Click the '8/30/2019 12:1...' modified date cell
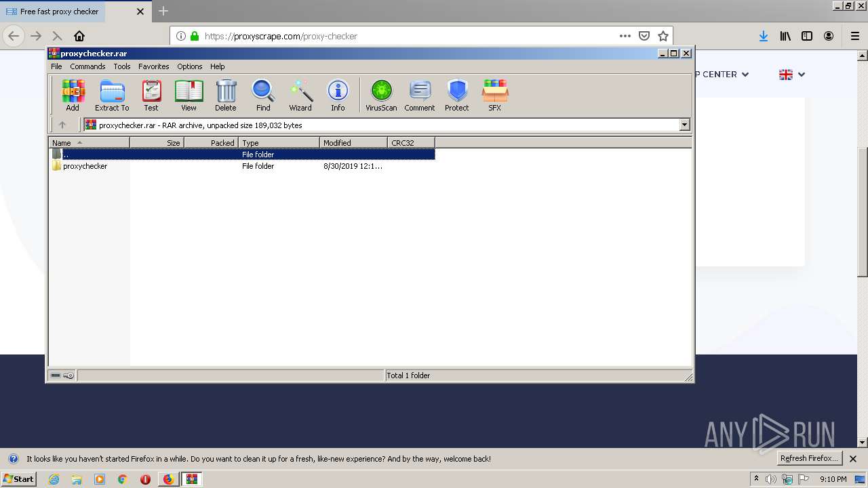 tap(353, 166)
